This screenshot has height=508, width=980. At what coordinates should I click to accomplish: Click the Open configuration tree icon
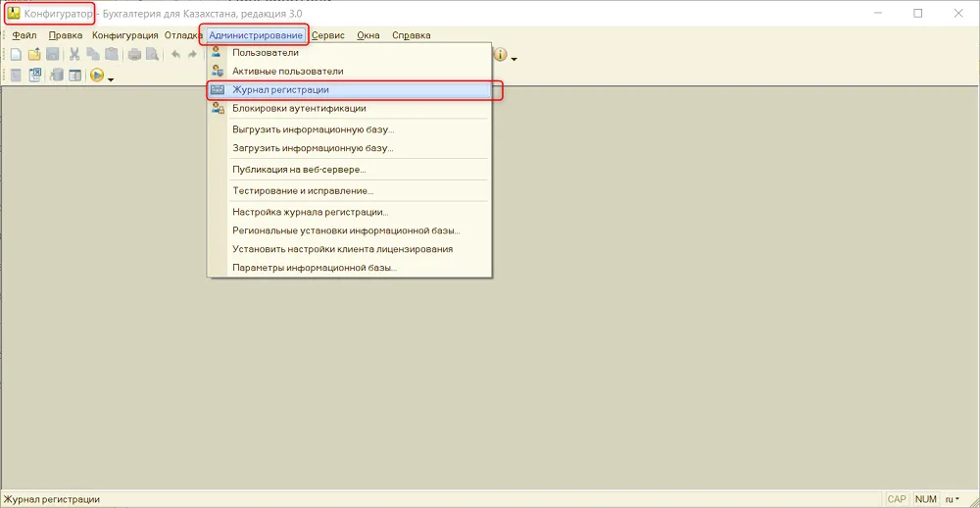pos(16,76)
